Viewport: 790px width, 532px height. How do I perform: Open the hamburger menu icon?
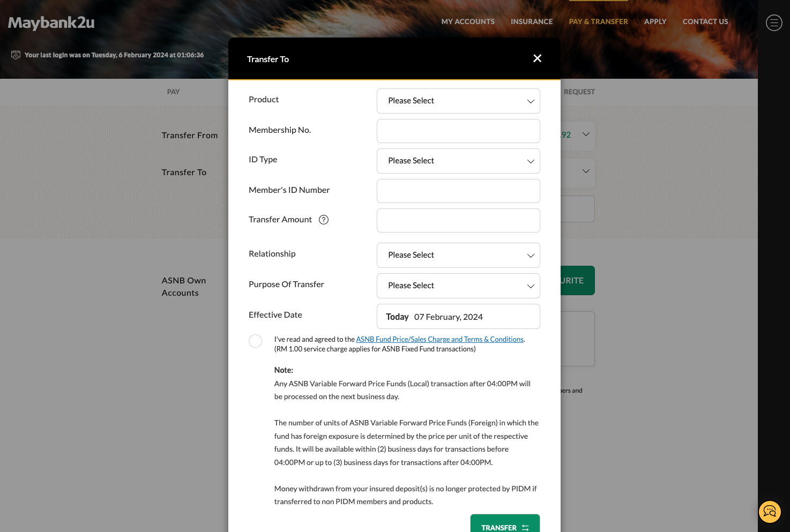pyautogui.click(x=773, y=23)
